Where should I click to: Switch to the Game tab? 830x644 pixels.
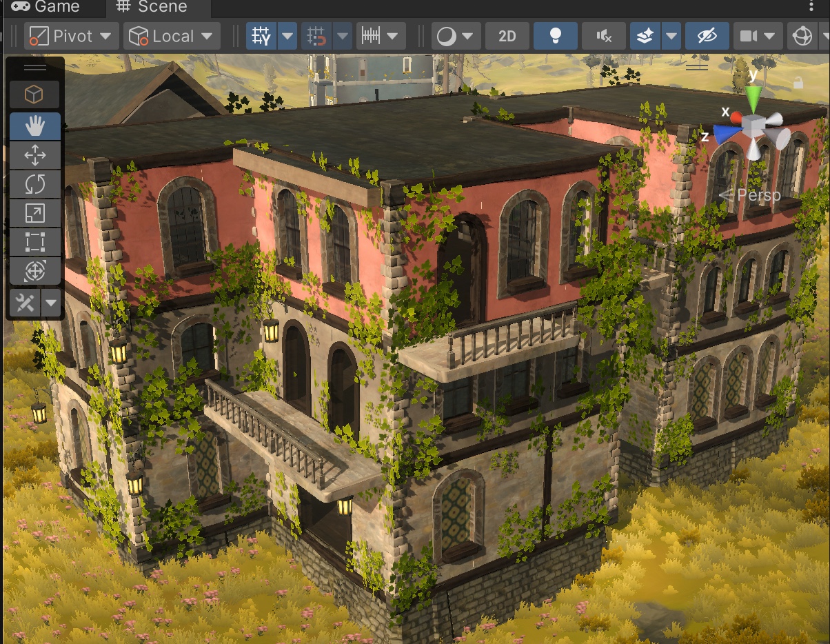click(x=52, y=8)
